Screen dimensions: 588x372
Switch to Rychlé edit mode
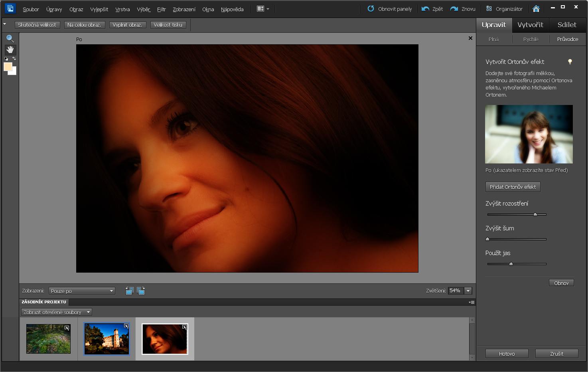[531, 39]
